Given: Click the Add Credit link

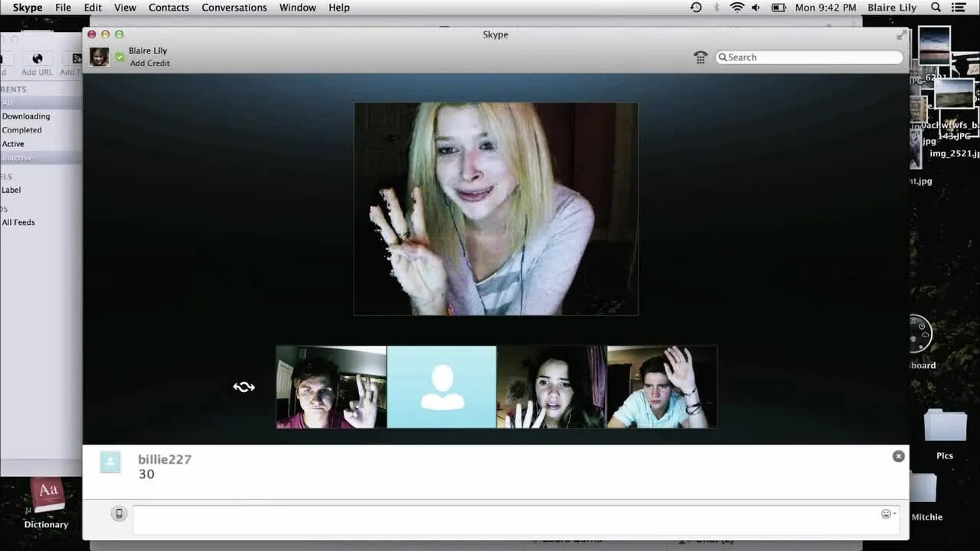Looking at the screenshot, I should tap(150, 64).
